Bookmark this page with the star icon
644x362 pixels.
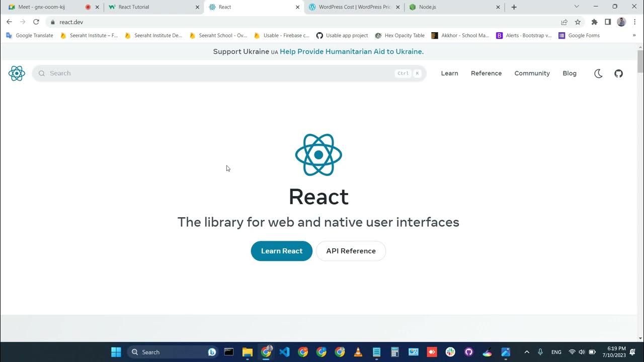578,22
